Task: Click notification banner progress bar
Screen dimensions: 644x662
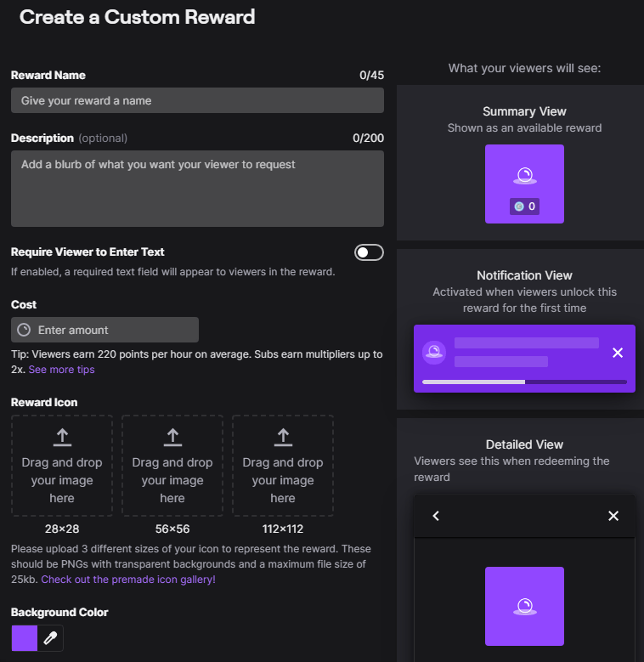Action: tap(524, 382)
